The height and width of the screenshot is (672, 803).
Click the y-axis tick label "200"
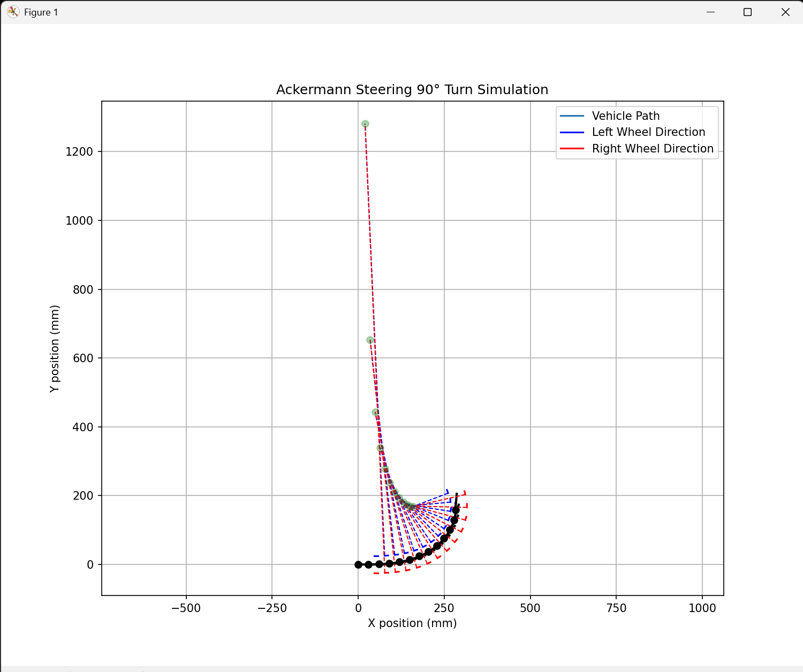click(x=83, y=496)
